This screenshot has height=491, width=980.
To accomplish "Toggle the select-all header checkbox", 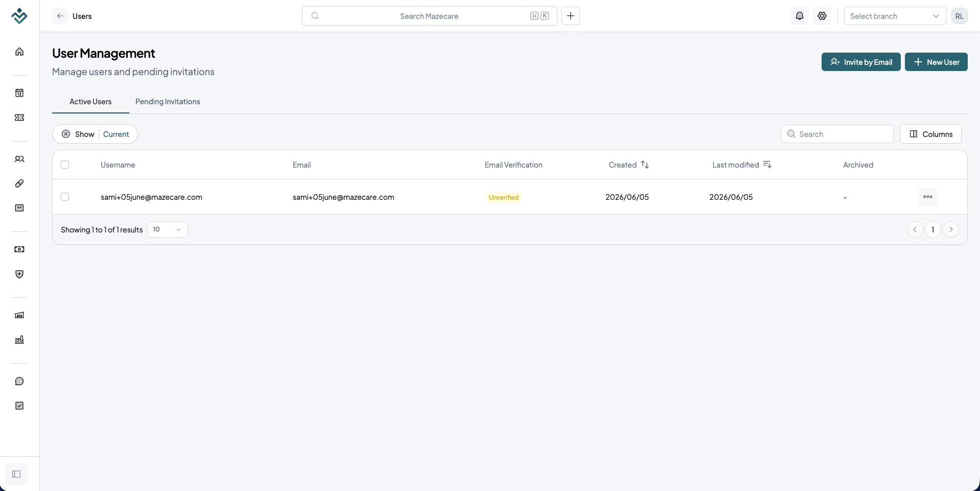I will [x=65, y=165].
